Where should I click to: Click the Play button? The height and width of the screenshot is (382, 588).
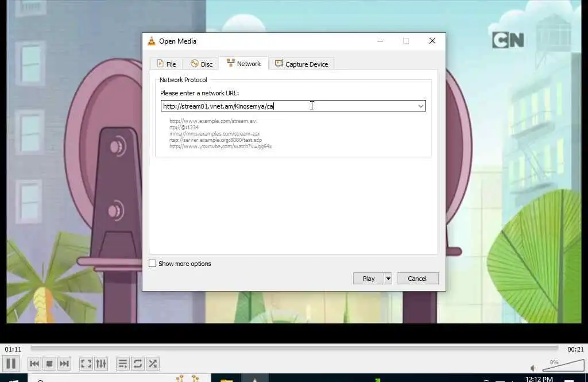pyautogui.click(x=369, y=279)
